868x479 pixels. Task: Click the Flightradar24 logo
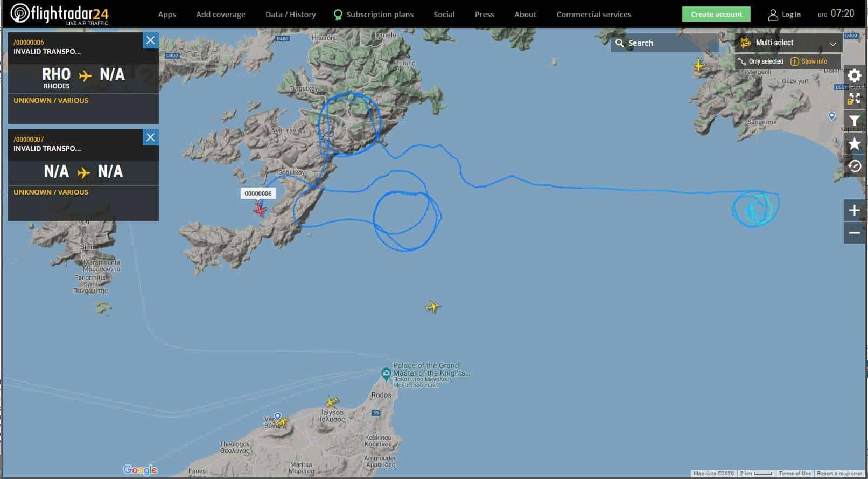(60, 14)
